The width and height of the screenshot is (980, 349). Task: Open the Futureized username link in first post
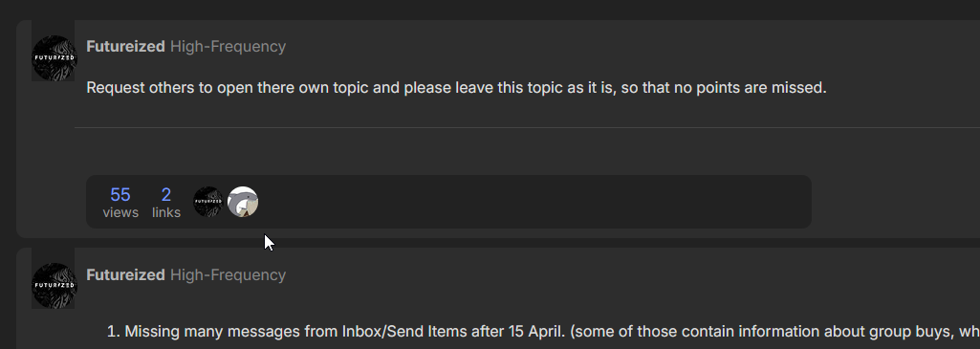[125, 46]
